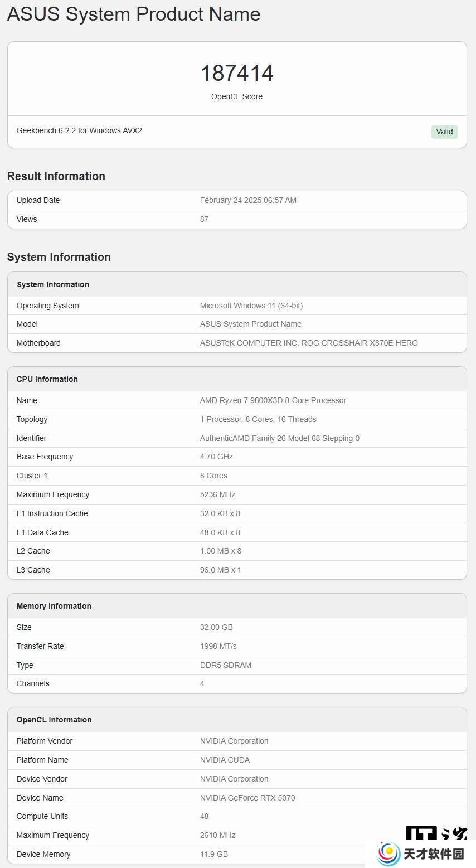Select "AMD Ryzen 7 9800X3D 8-Core Processor"
This screenshot has height=868, width=476.
tap(273, 400)
